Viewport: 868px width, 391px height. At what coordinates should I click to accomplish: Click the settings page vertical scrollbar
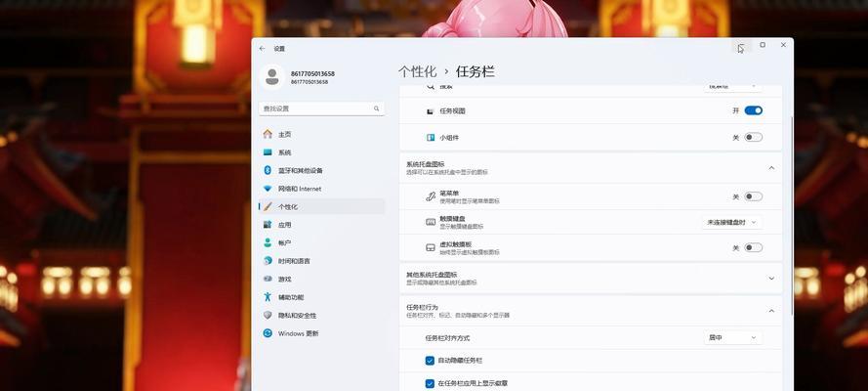click(792, 216)
